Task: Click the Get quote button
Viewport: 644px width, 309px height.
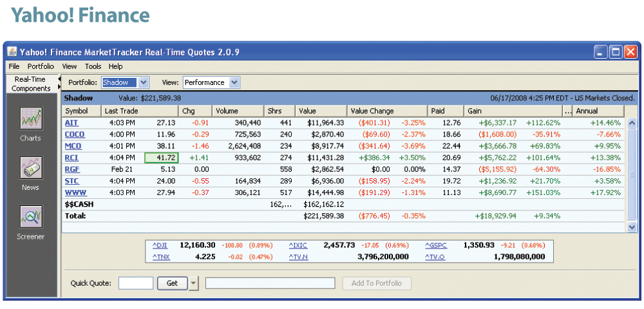Action: click(x=173, y=283)
